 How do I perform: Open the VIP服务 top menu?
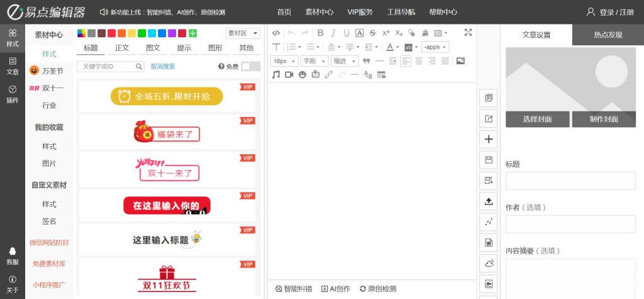coord(360,12)
